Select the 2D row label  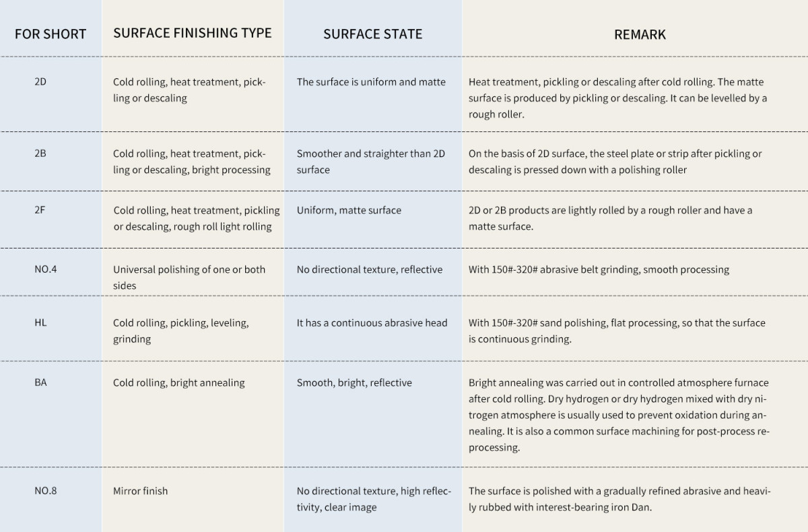(40, 81)
